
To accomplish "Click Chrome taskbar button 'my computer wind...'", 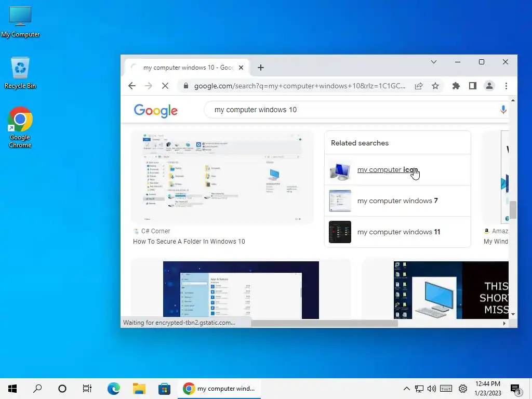I will 219,389.
